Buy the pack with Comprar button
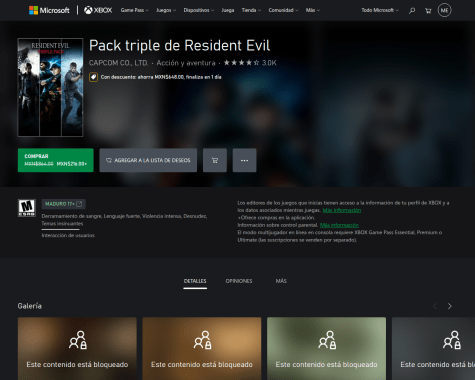 (x=56, y=160)
